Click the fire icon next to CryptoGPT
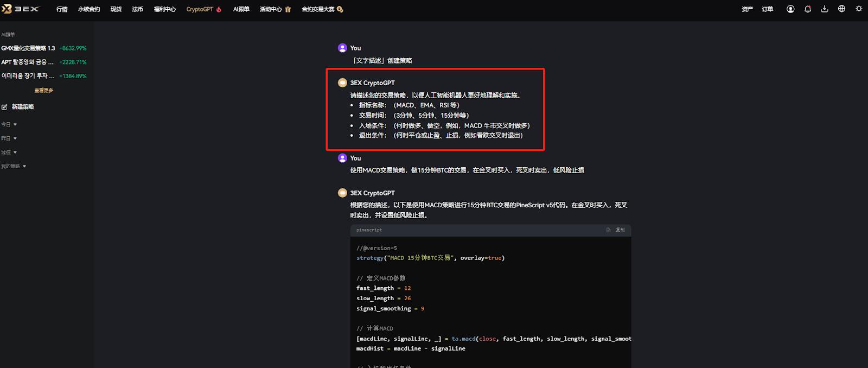Viewport: 868px width, 368px height. point(219,9)
